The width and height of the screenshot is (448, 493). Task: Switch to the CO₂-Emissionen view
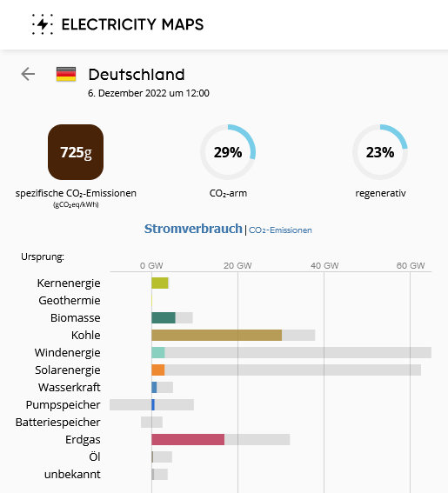(x=280, y=230)
